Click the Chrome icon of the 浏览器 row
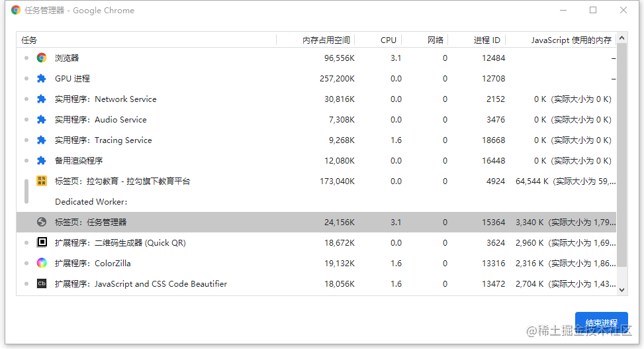644x349 pixels. [42, 58]
